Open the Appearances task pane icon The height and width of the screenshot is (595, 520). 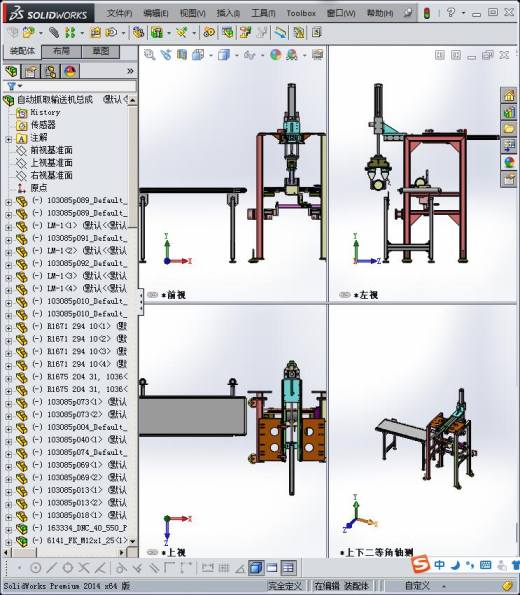509,162
